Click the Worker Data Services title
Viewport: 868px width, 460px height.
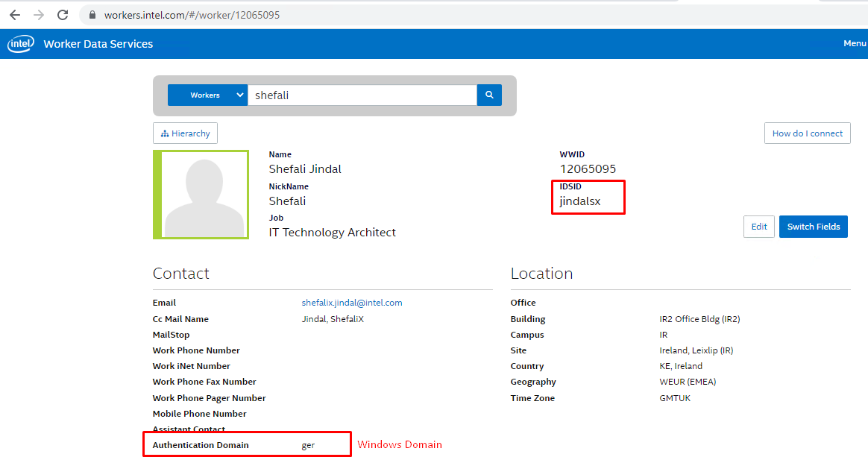(98, 44)
